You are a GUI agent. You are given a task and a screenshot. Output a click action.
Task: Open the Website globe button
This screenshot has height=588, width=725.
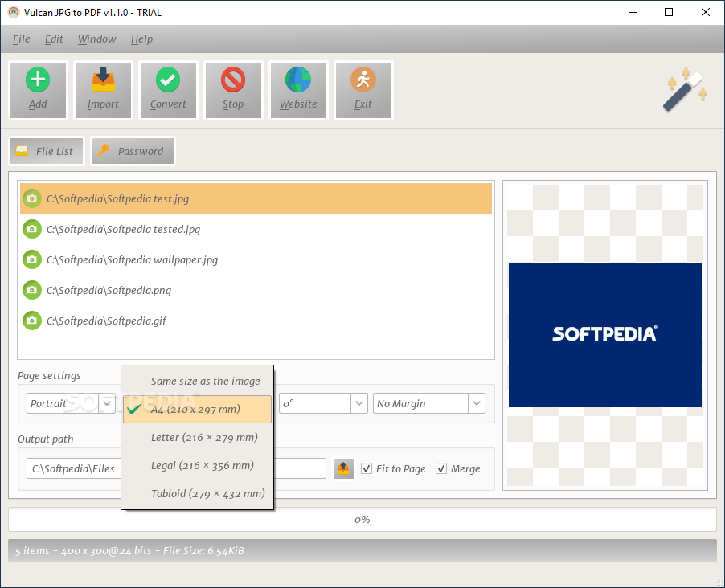coord(298,90)
